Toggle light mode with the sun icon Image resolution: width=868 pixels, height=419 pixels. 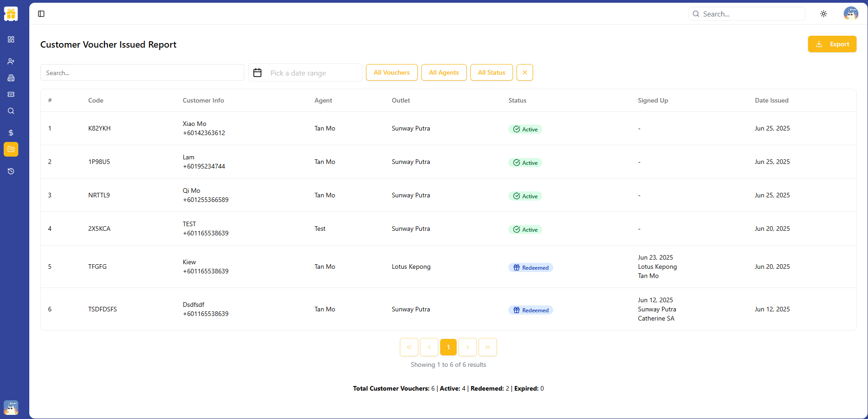[823, 14]
